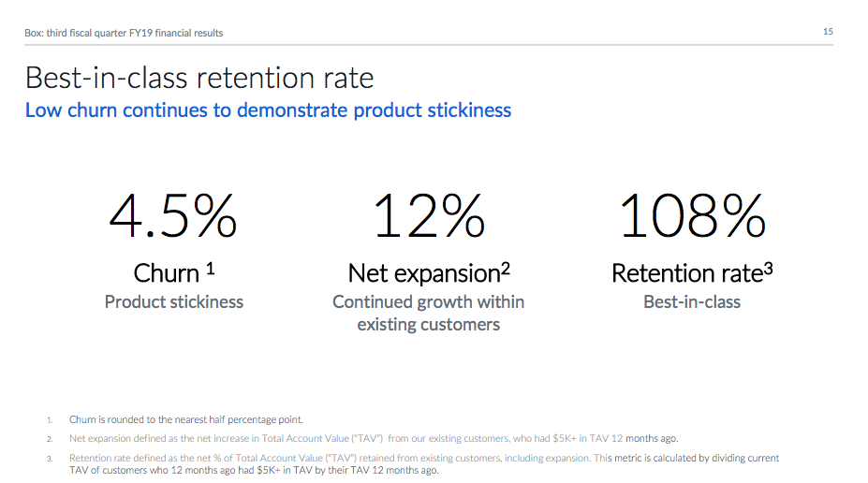
Task: Click the "Product stickiness" caption
Action: coord(174,302)
